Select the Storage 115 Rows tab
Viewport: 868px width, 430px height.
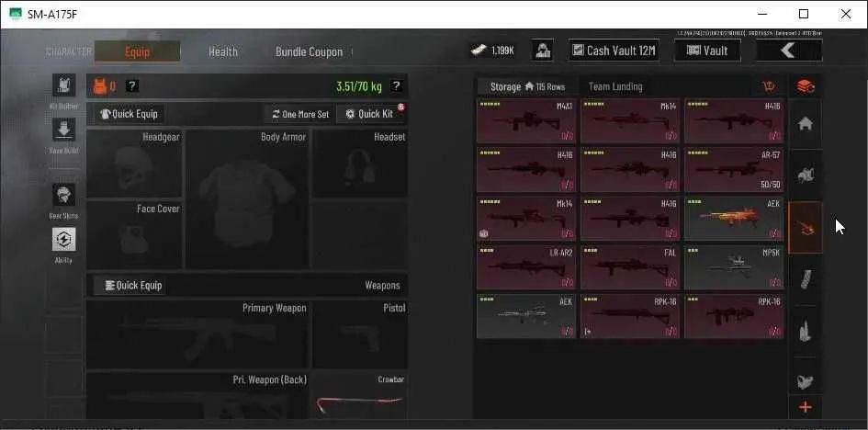pos(527,86)
